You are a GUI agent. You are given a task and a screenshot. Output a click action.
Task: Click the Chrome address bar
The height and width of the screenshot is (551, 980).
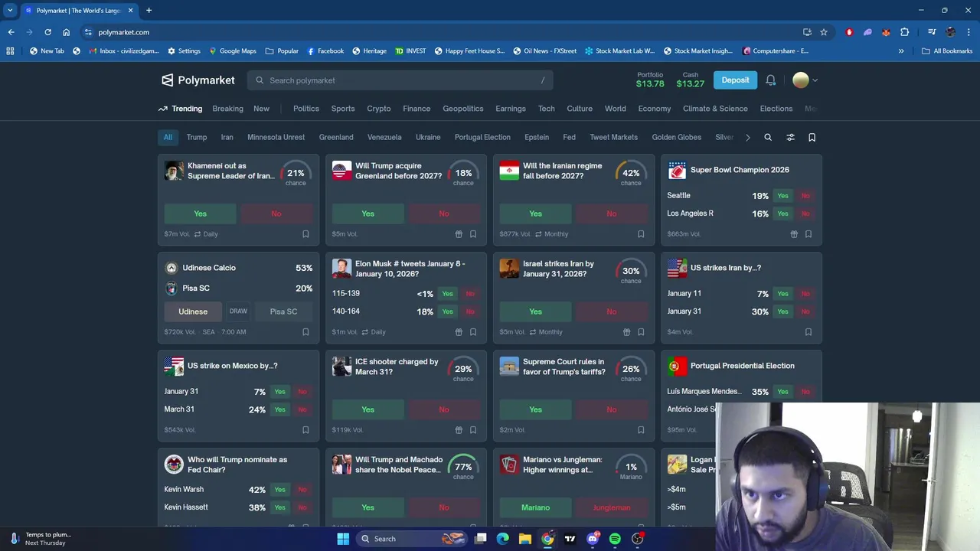tap(444, 32)
